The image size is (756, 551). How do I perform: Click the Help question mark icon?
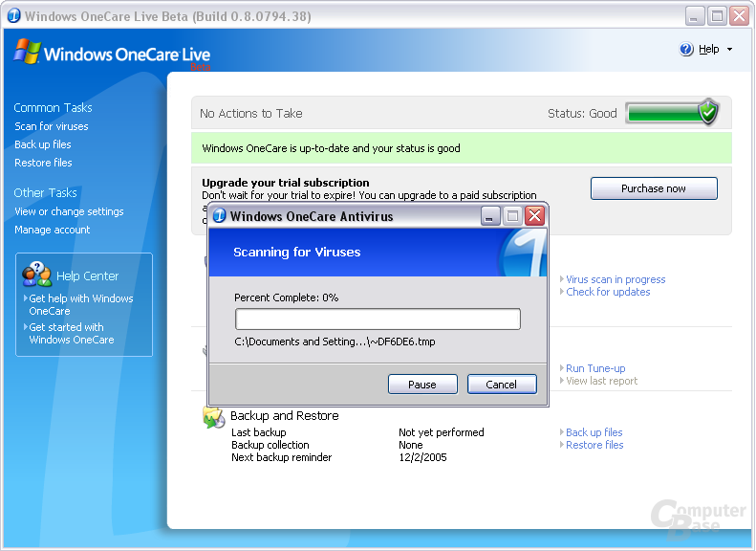click(x=686, y=49)
